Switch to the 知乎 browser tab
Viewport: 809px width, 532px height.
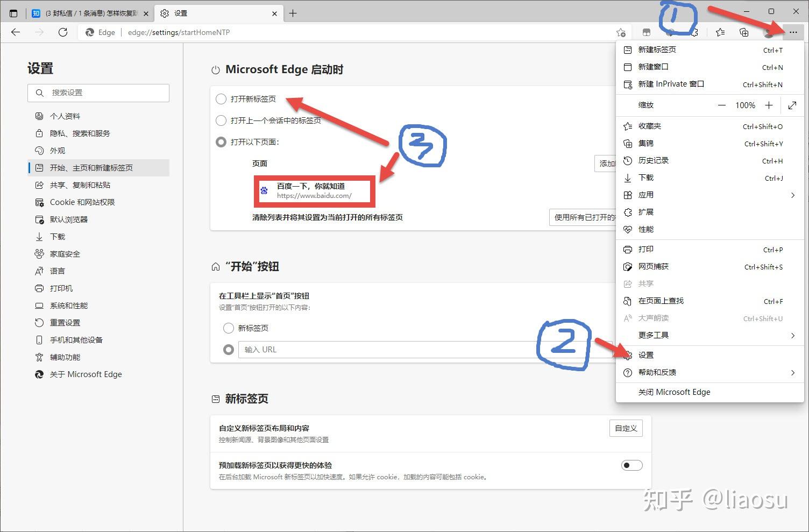tap(90, 13)
